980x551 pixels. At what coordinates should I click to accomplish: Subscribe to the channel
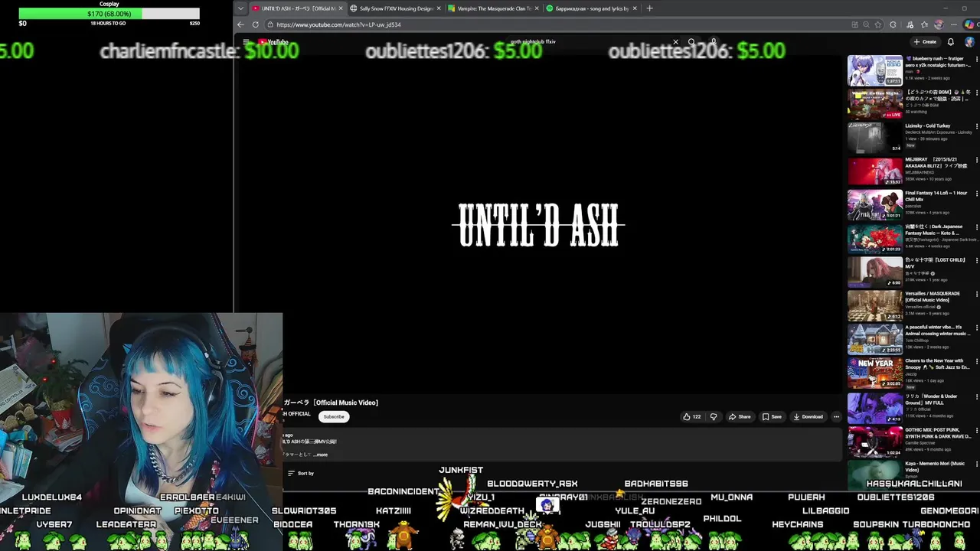pos(333,416)
